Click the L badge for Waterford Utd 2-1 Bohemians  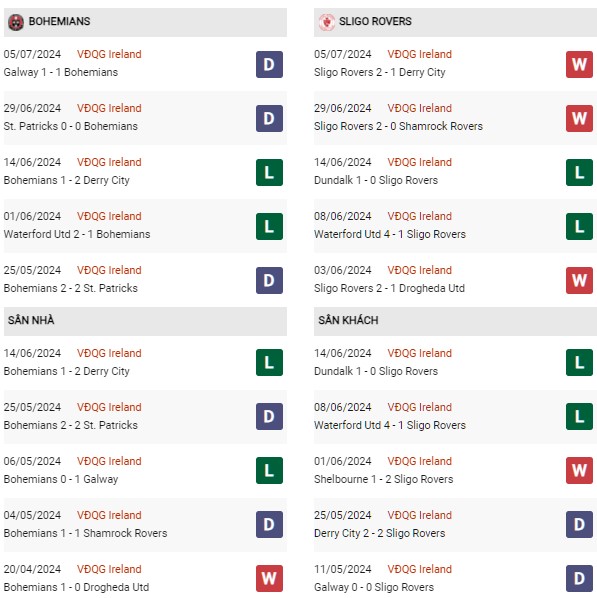tap(269, 227)
